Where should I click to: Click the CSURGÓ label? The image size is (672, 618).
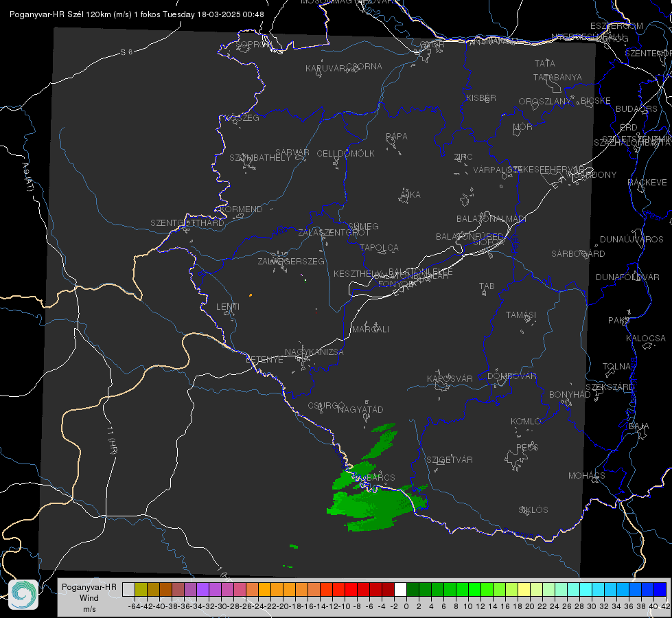[x=326, y=406]
